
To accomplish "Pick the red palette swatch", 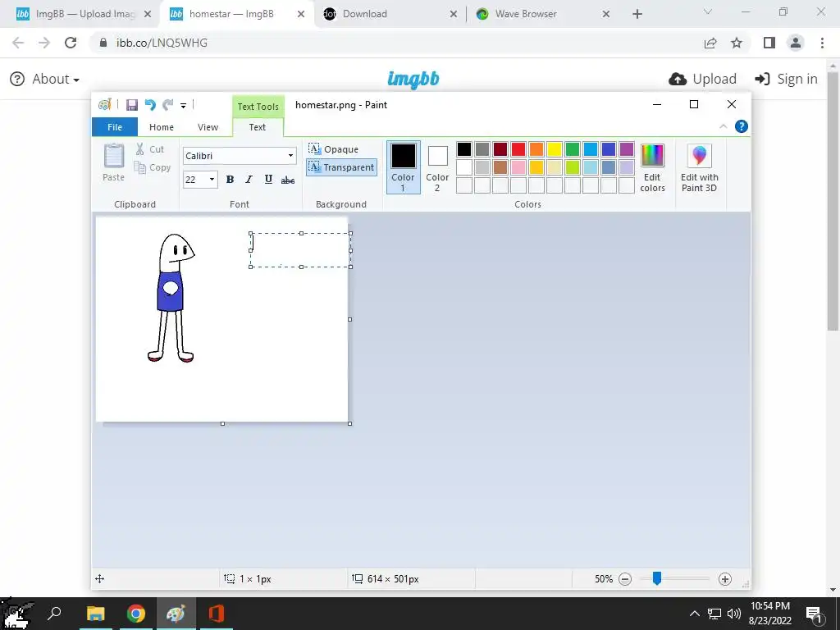I will tap(518, 149).
